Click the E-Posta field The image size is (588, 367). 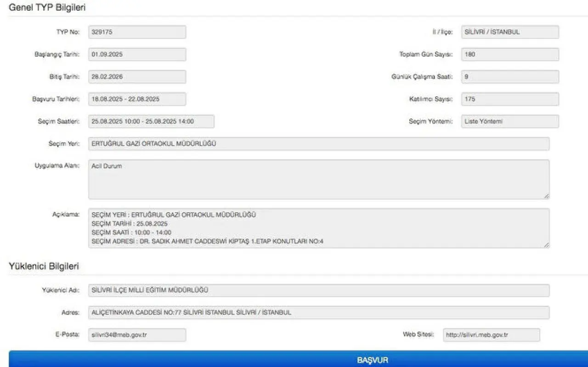coord(137,335)
